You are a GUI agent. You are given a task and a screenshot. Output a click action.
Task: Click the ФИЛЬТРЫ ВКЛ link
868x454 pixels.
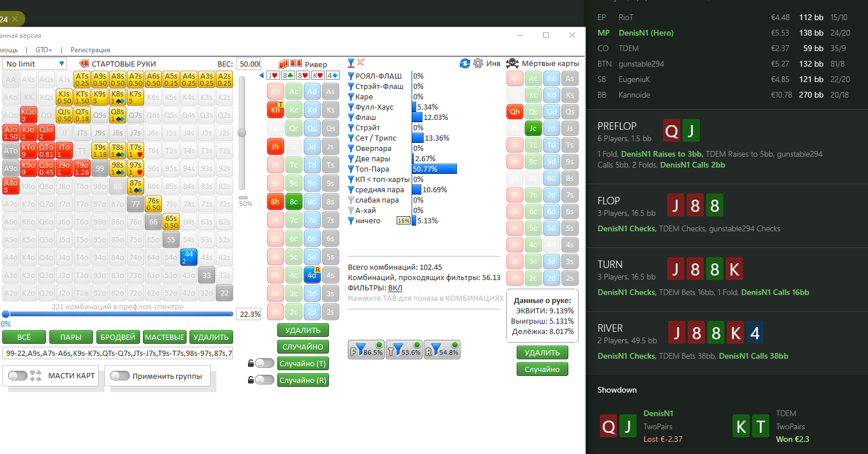[x=395, y=288]
